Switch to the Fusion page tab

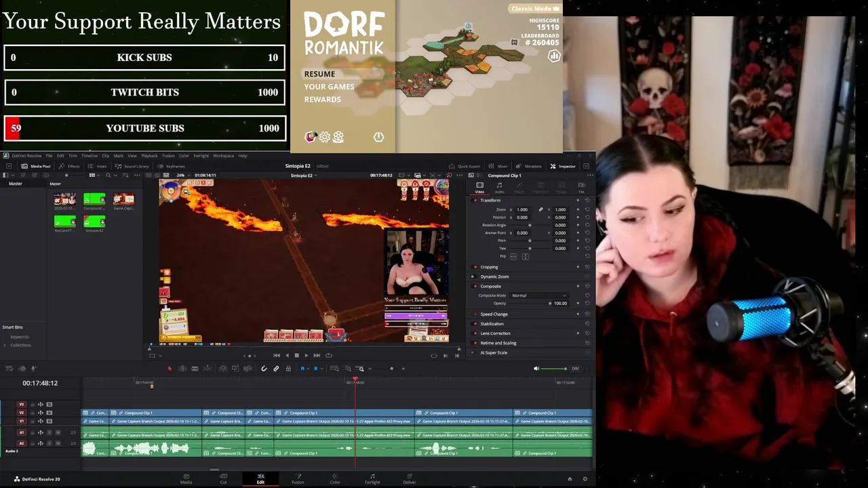coord(298,479)
